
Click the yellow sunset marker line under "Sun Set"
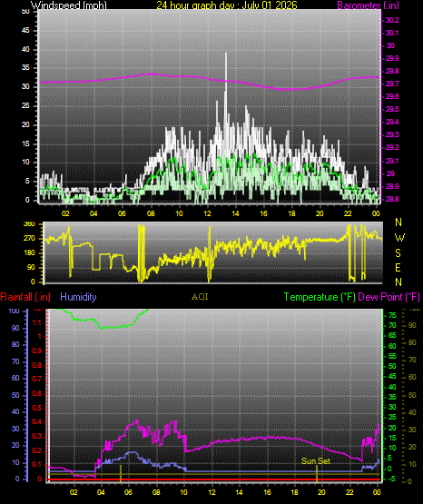tap(317, 474)
